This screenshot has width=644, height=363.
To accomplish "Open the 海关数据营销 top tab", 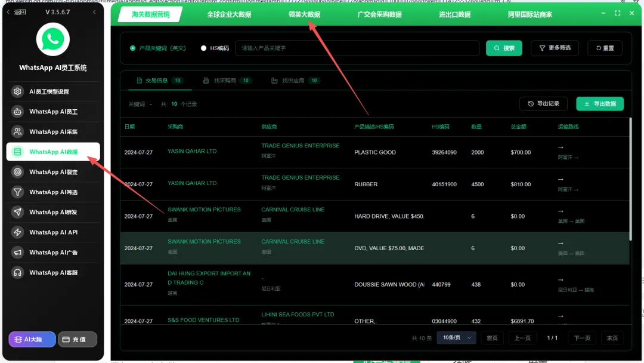I will pyautogui.click(x=150, y=14).
